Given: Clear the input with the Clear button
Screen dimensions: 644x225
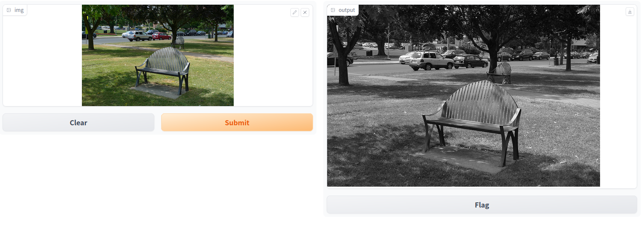Looking at the screenshot, I should point(78,122).
